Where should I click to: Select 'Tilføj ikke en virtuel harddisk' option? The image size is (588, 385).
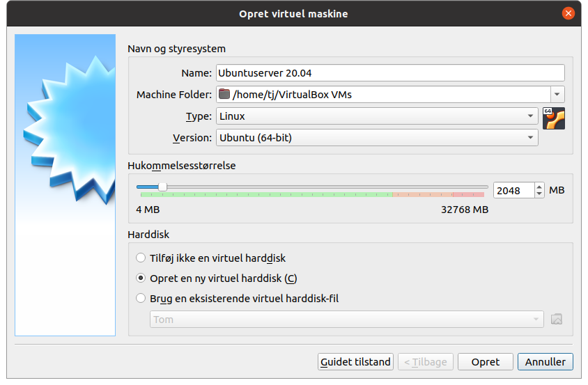tap(141, 258)
